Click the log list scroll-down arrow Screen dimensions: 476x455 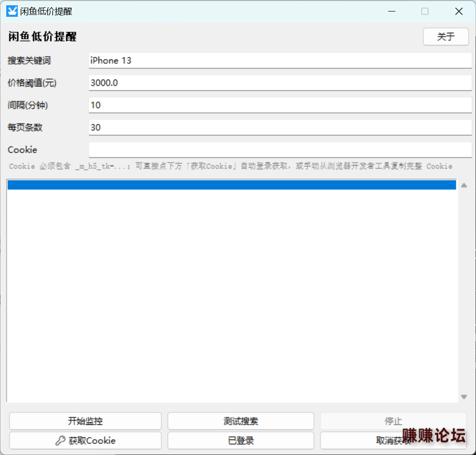pyautogui.click(x=464, y=396)
